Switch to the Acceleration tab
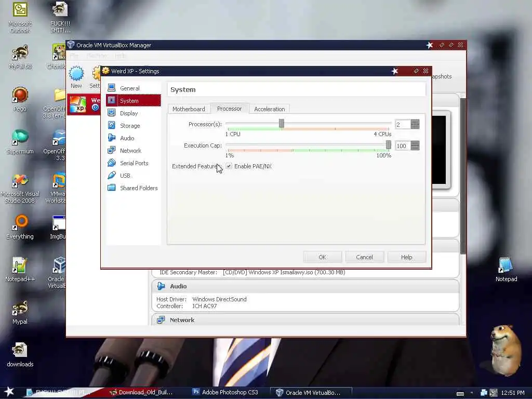Viewport: 532px width, 399px height. 270,109
